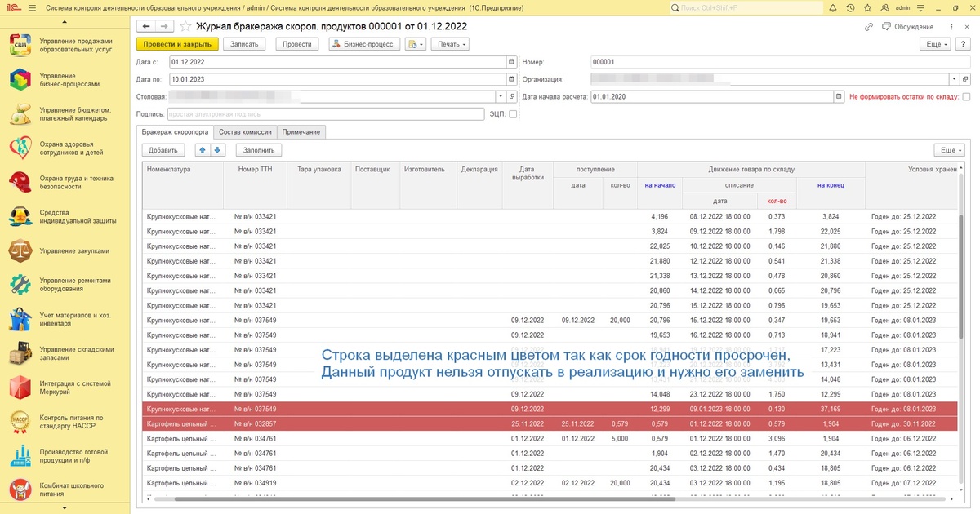
Task: Click the Записать button
Action: coord(245,44)
